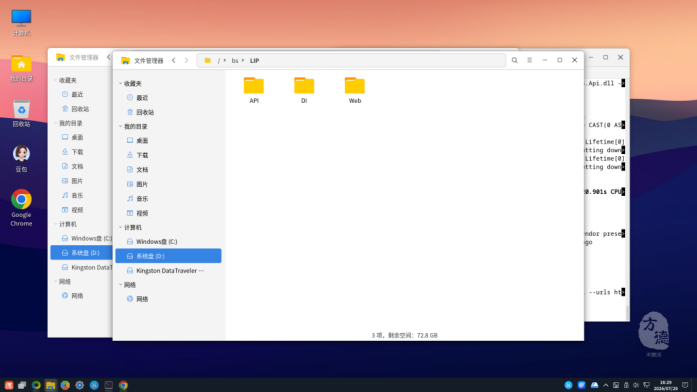Collapse 我的目录 section in front file manager
The width and height of the screenshot is (697, 392).
[x=120, y=127]
